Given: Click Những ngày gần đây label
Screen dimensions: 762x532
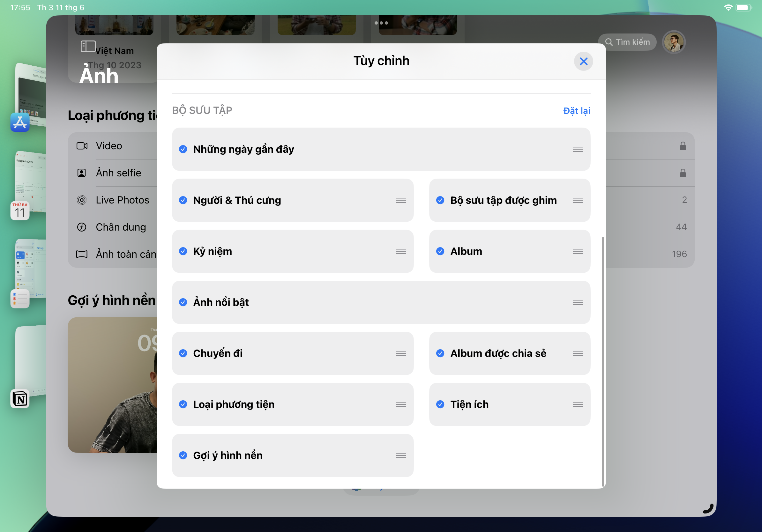Looking at the screenshot, I should [243, 150].
